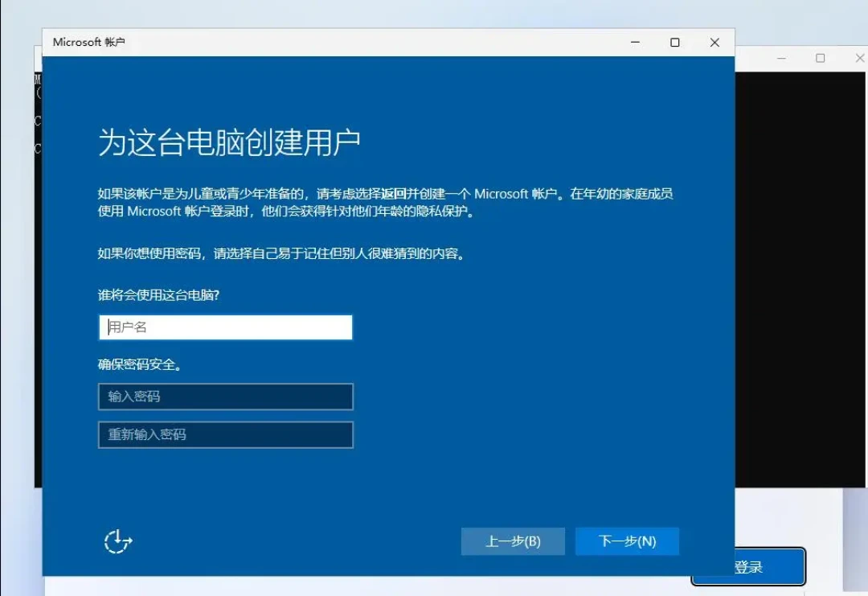Open the Ease of Access icon
Screen dimensions: 868x596
point(118,541)
